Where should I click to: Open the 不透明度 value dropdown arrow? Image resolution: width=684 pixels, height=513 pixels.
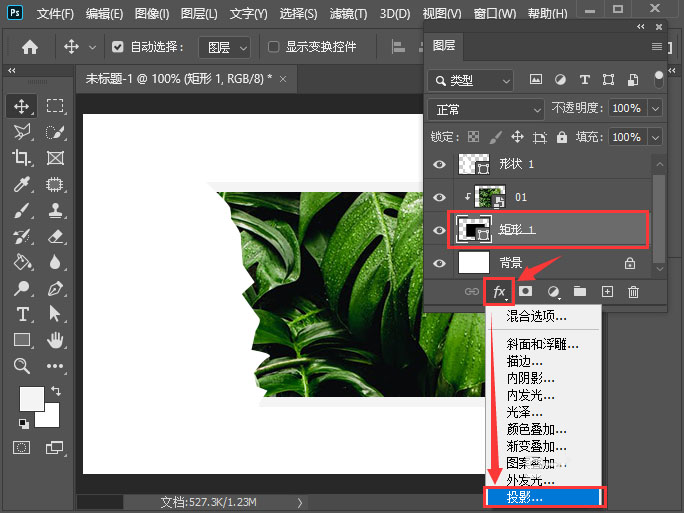[x=656, y=108]
